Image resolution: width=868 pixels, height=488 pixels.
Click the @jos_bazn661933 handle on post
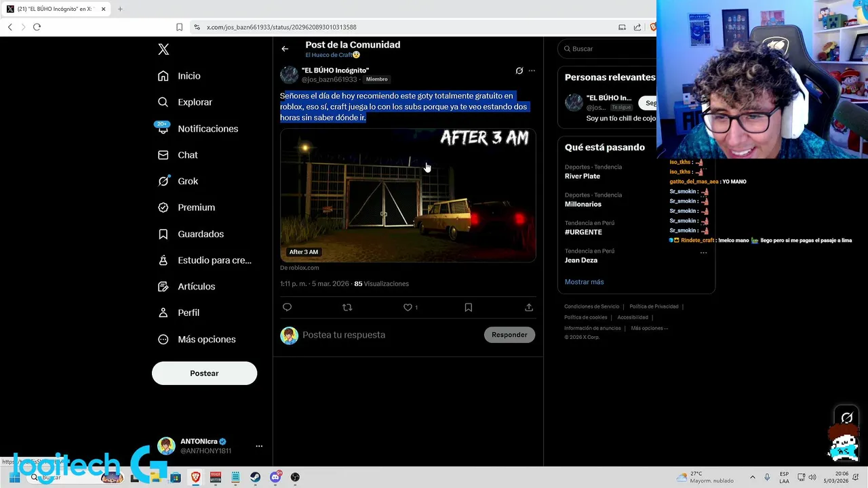(x=329, y=80)
